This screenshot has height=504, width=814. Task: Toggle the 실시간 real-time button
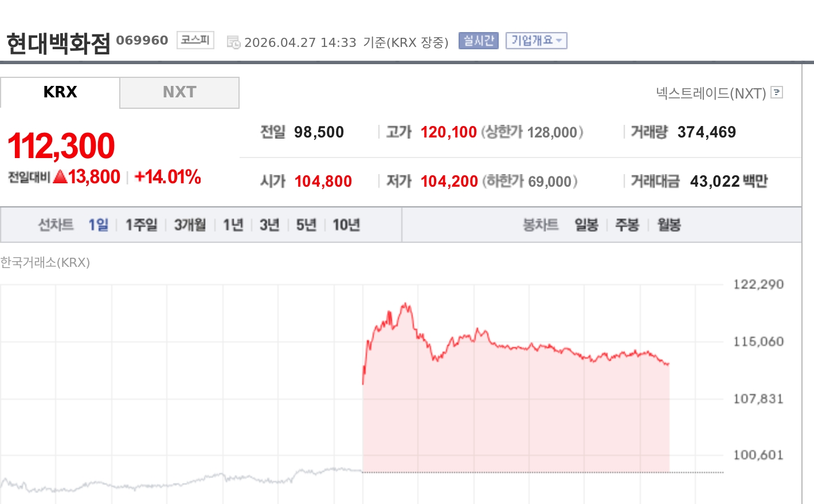point(478,41)
